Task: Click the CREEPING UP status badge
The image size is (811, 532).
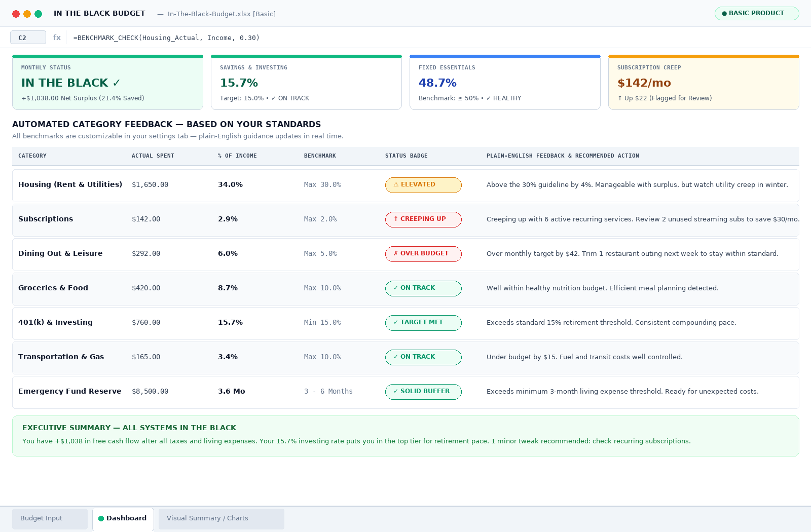Action: (423, 219)
